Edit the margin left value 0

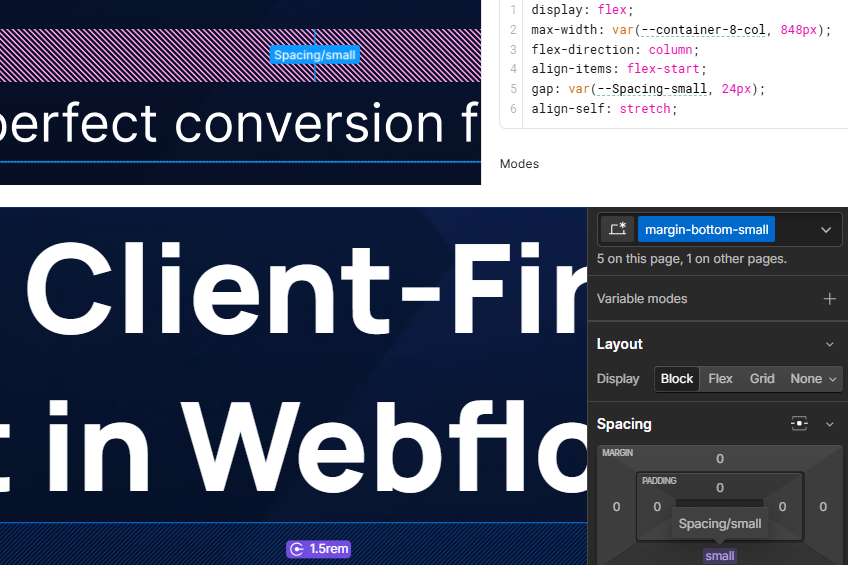pyautogui.click(x=617, y=507)
